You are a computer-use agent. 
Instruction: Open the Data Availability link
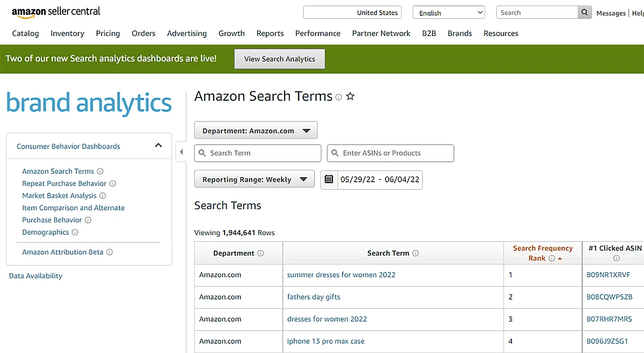(35, 276)
